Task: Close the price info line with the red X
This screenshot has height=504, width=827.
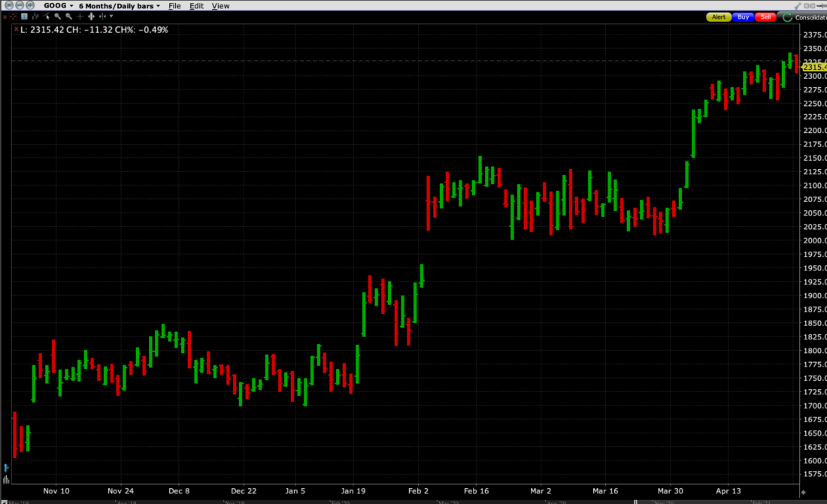Action: pos(17,29)
